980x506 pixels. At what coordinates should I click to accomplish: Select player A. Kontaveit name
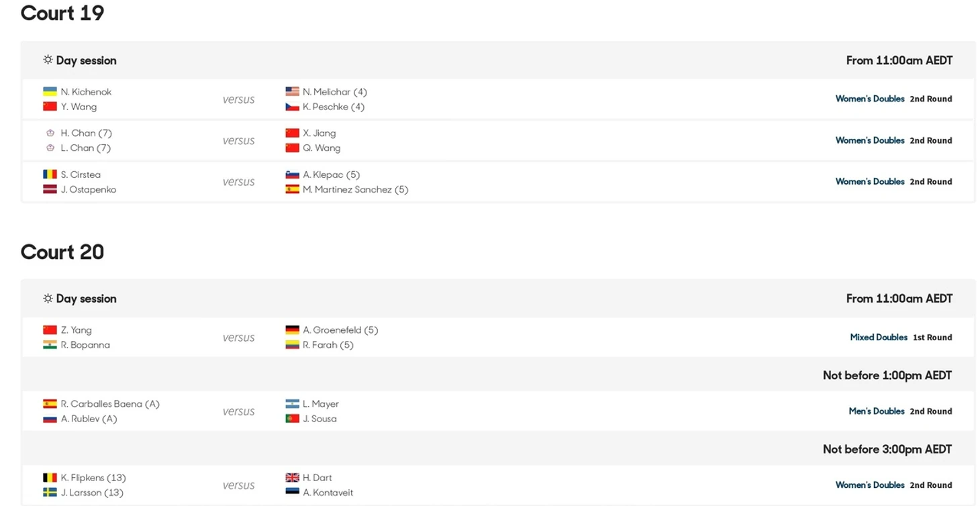coord(328,493)
